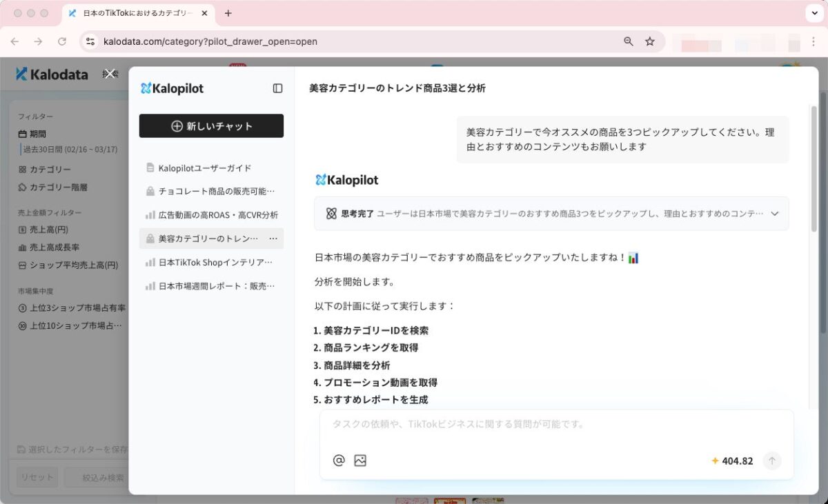The width and height of the screenshot is (828, 504).
Task: Click the bar chart icon beside 広告動画の高ROAS・高CVR分析
Action: pyautogui.click(x=150, y=214)
